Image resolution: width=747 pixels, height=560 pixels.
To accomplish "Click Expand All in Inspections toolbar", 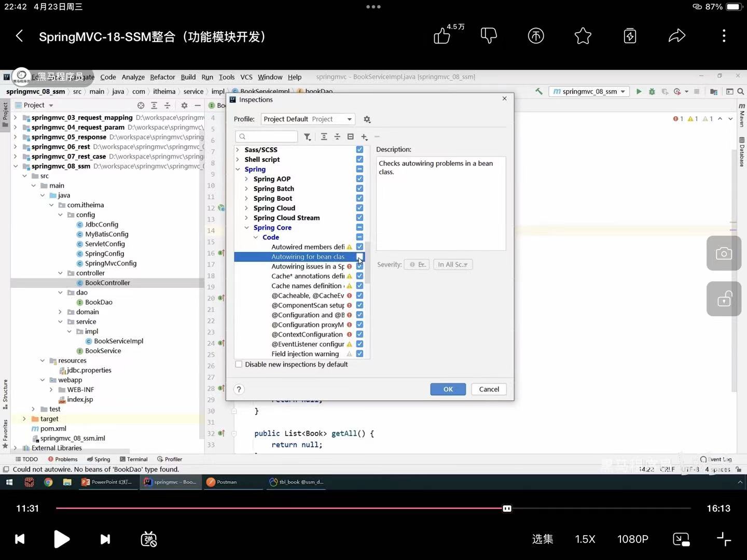I will pos(324,136).
